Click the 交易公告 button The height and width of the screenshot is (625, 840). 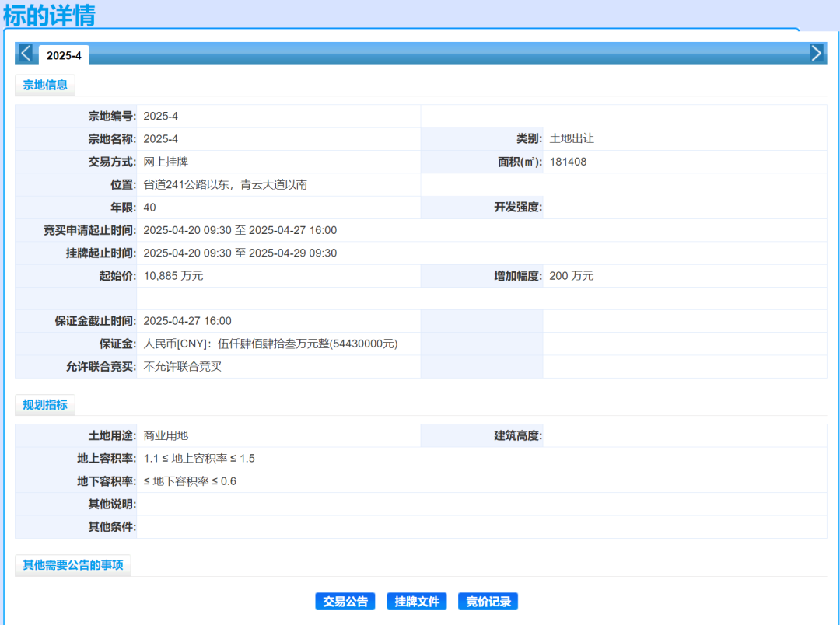345,602
